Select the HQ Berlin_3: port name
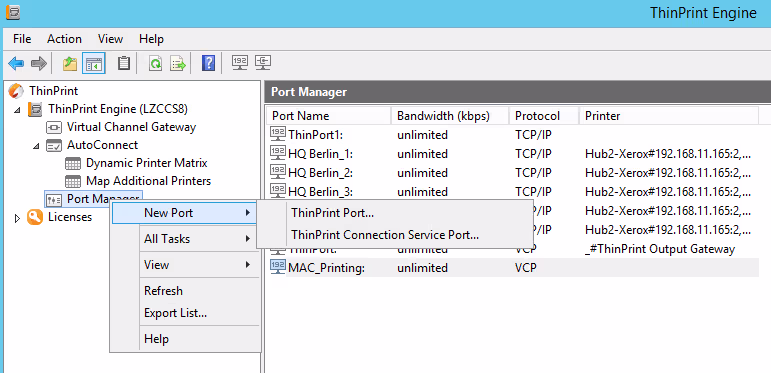771x373 pixels. (x=321, y=192)
